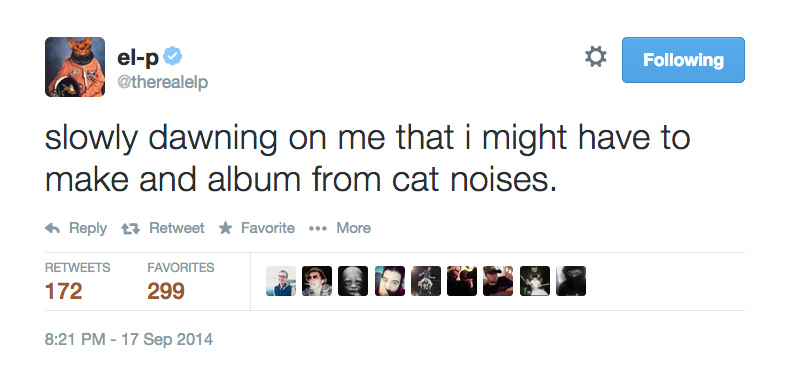
Task: Expand the More options text
Action: pyautogui.click(x=354, y=228)
